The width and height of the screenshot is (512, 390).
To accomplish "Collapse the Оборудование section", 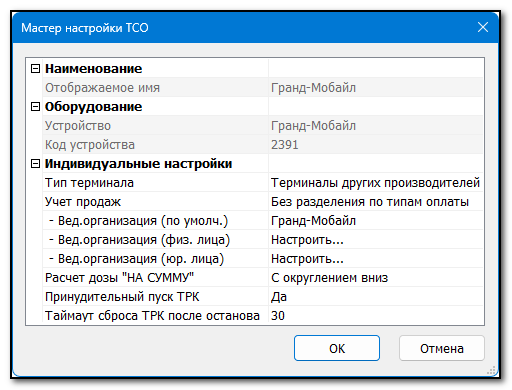I will [x=35, y=107].
